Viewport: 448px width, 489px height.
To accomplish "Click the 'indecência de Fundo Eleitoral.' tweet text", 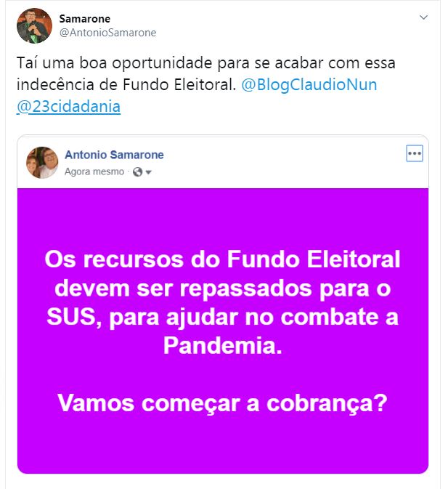I will click(126, 85).
